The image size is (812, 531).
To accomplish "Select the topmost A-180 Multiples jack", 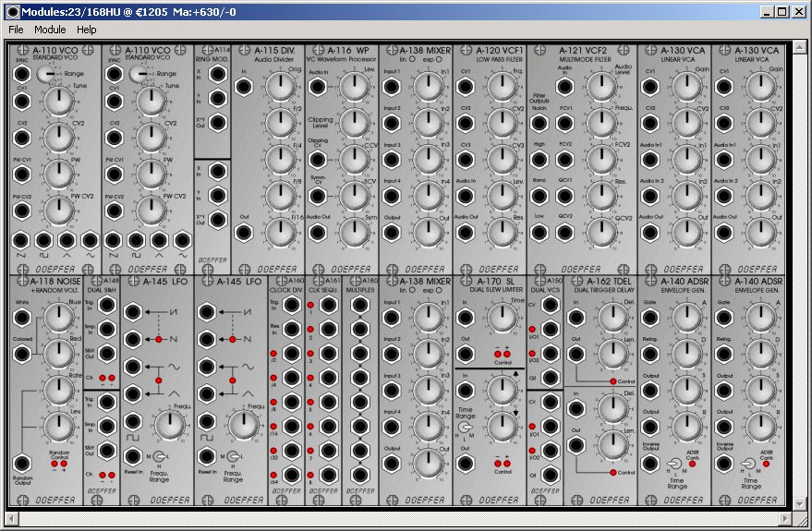I will coord(360,305).
